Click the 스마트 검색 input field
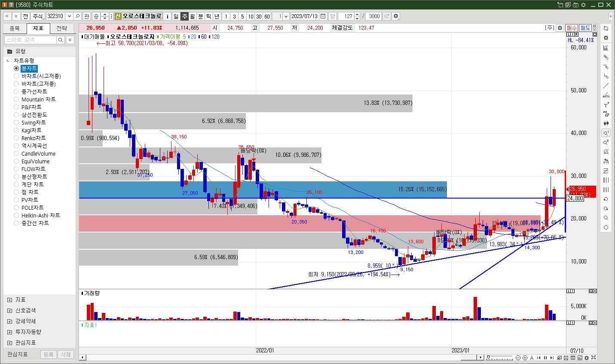The height and width of the screenshot is (364, 615). pyautogui.click(x=31, y=40)
